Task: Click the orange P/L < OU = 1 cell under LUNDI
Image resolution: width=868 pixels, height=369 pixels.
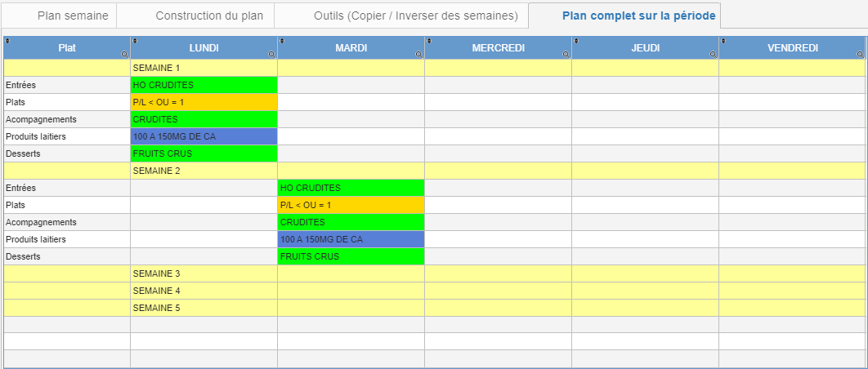Action: point(204,102)
